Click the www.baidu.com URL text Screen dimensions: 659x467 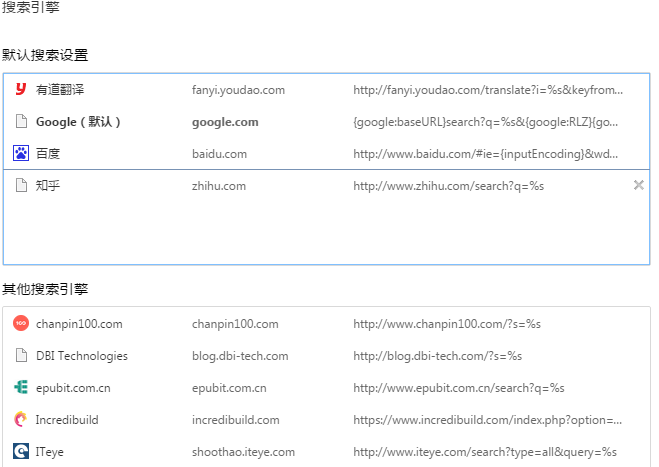click(x=485, y=154)
